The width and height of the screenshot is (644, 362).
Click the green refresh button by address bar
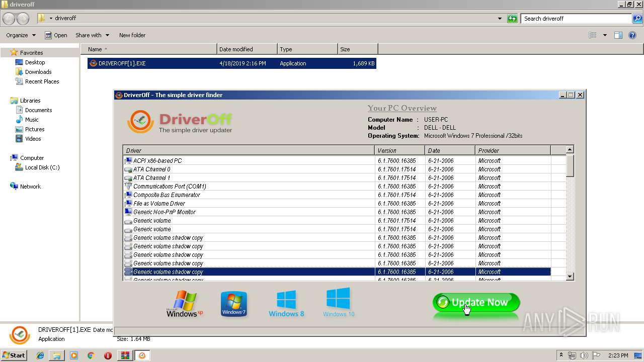click(512, 19)
